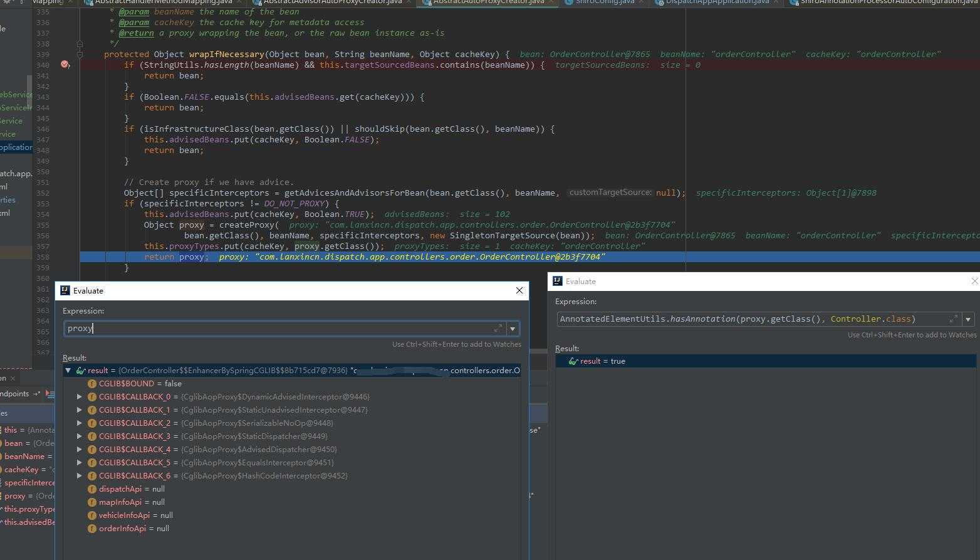The height and width of the screenshot is (560, 980).
Task: Expand CGLIB$CALLBACK_4 AdvisedDispatcher node
Action: pyautogui.click(x=80, y=450)
